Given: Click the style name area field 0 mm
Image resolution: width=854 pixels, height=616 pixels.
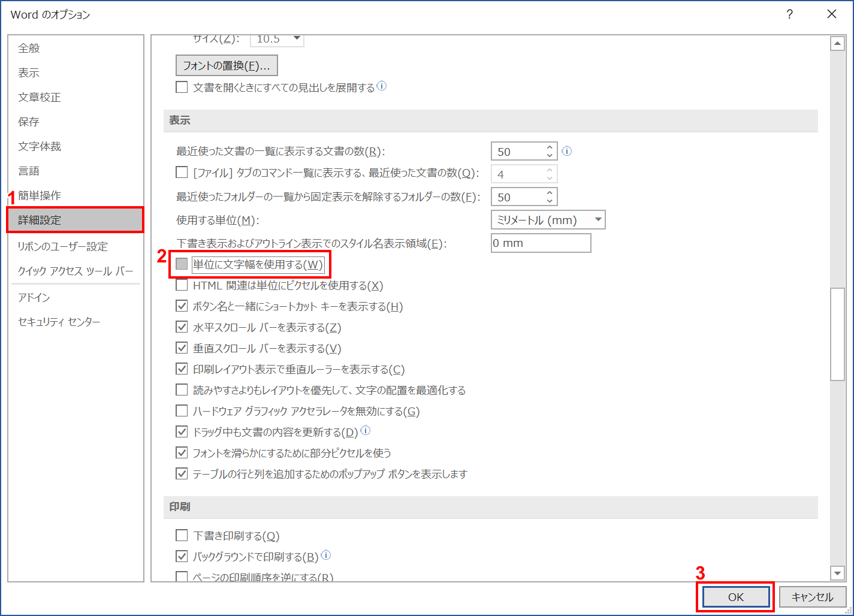Looking at the screenshot, I should point(541,243).
